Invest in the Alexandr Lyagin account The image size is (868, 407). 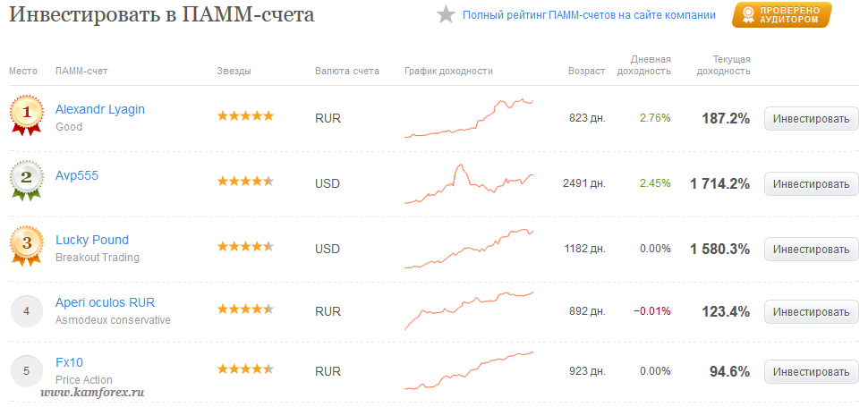[x=811, y=119]
